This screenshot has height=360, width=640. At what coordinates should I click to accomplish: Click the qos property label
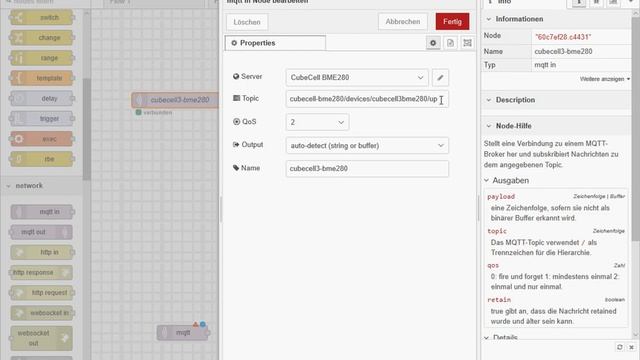coord(493,265)
